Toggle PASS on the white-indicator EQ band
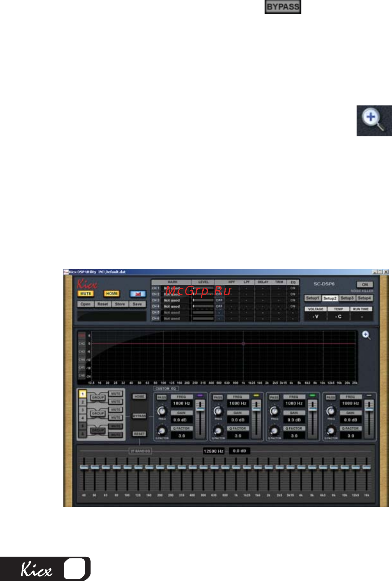 pos(331,397)
